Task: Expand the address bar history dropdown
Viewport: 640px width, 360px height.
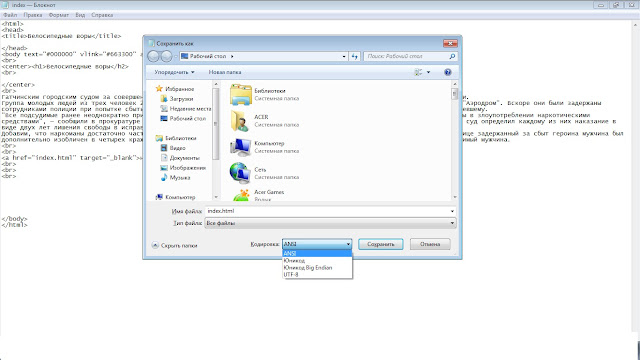Action: pyautogui.click(x=344, y=56)
